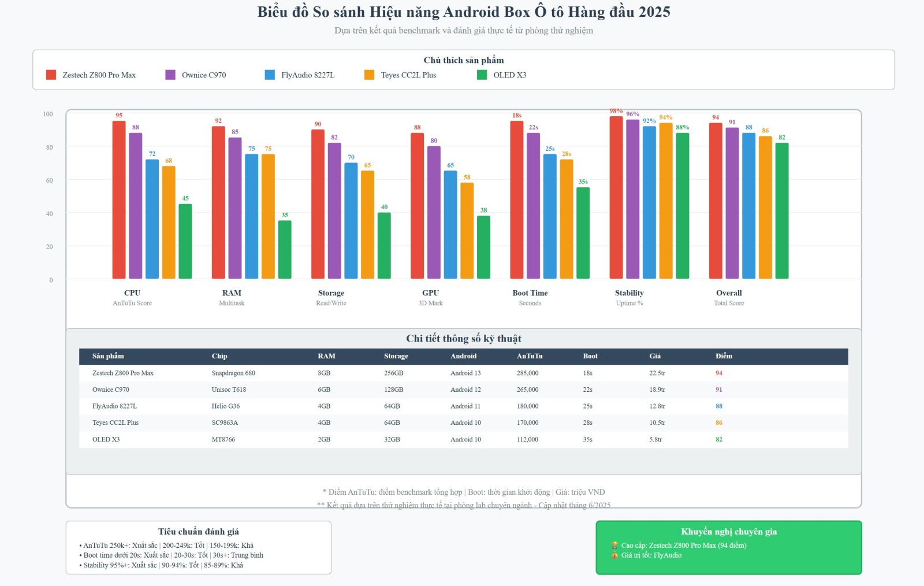Click the AnTuTu column header
924x586 pixels.
click(x=530, y=356)
